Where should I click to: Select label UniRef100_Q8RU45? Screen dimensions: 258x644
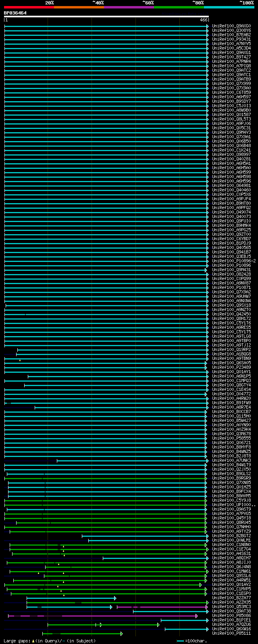click(231, 523)
